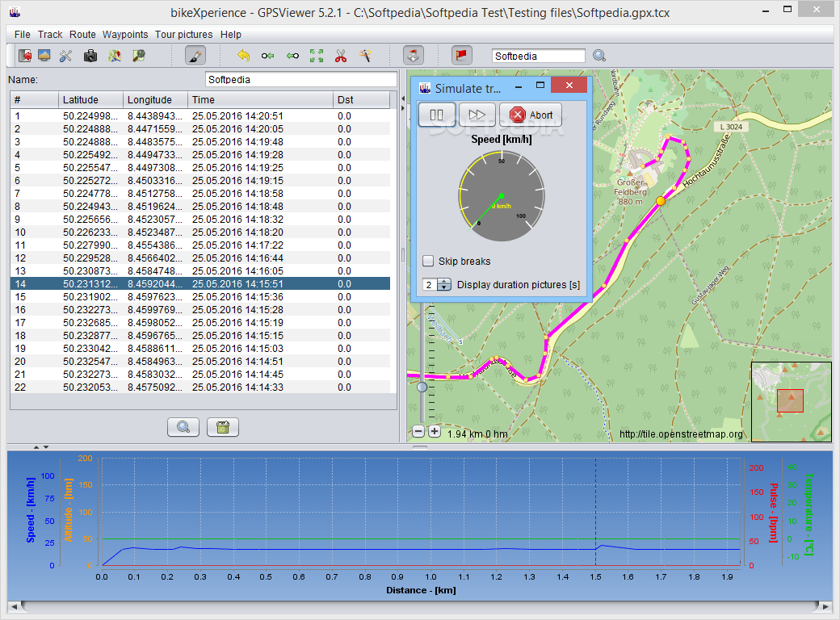840x620 pixels.
Task: Click the camera icon in toolbar
Action: pos(90,56)
